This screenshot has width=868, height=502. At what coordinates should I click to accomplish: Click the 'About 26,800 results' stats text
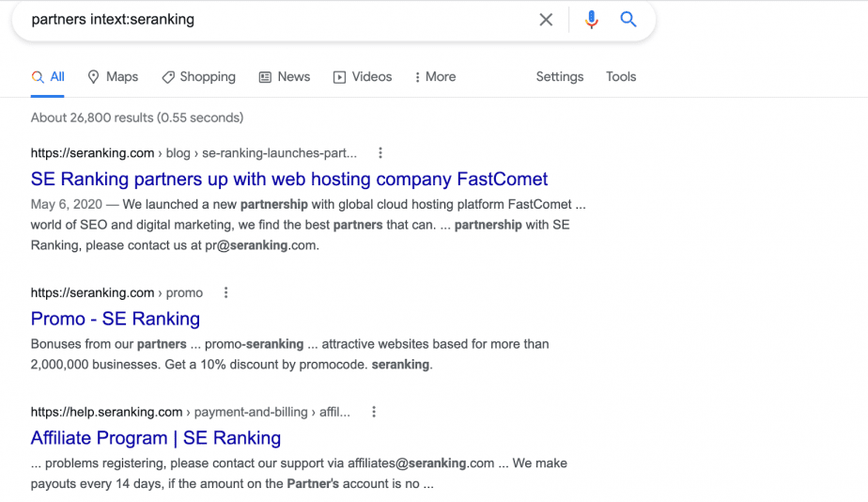click(137, 118)
